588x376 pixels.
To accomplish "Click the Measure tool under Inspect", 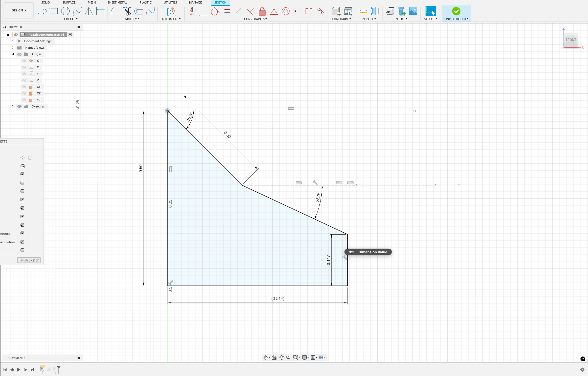I will 363,11.
